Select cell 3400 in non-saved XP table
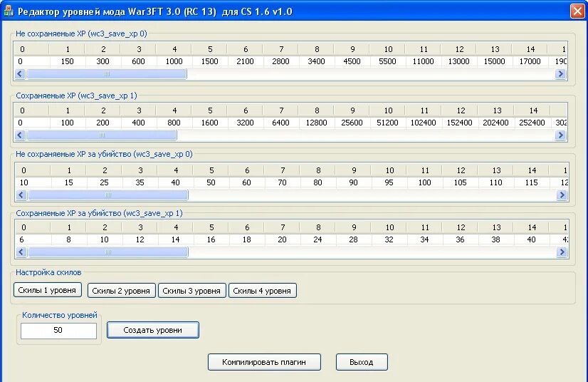Image resolution: width=588 pixels, height=382 pixels. click(x=316, y=61)
